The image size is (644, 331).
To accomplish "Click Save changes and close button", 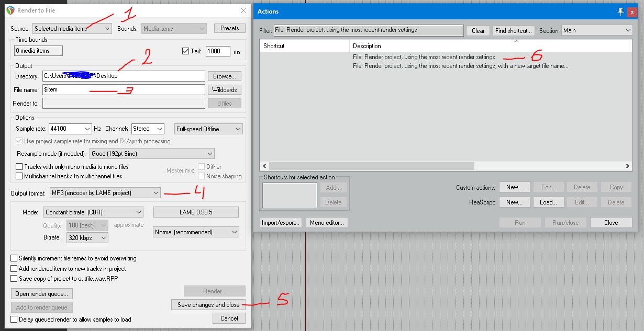I will [x=208, y=305].
